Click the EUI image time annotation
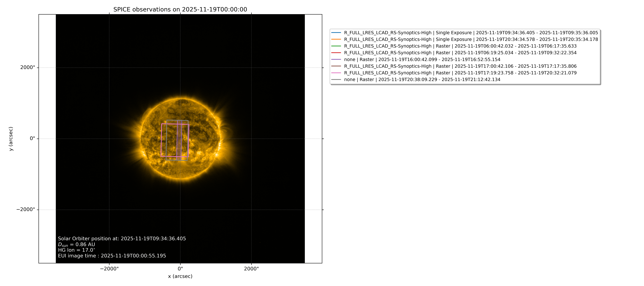644x286 pixels. [x=112, y=256]
